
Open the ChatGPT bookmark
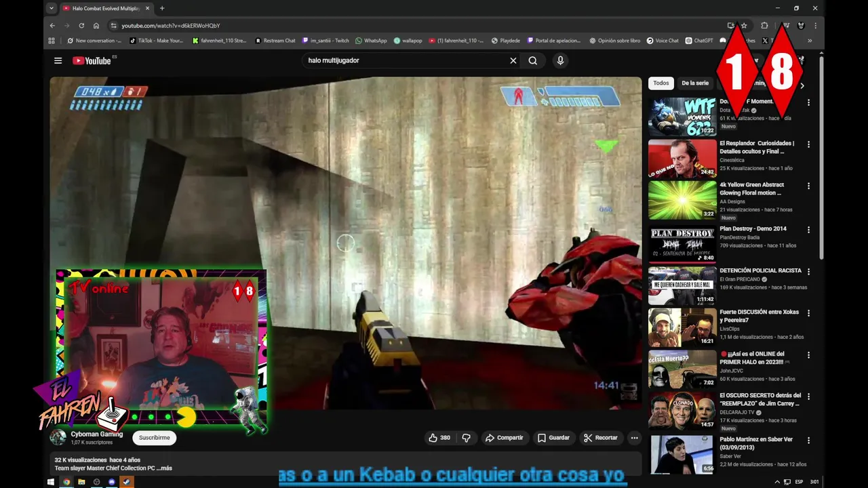pyautogui.click(x=699, y=41)
